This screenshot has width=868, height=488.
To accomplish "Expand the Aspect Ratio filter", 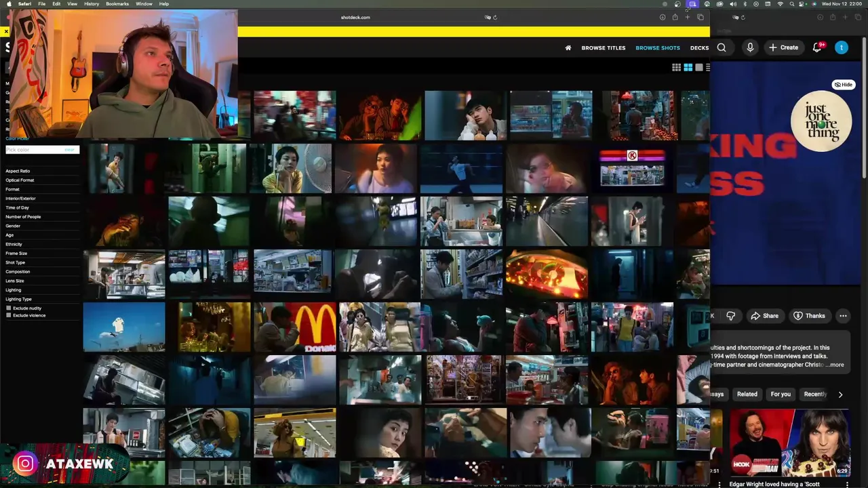I will [x=18, y=171].
